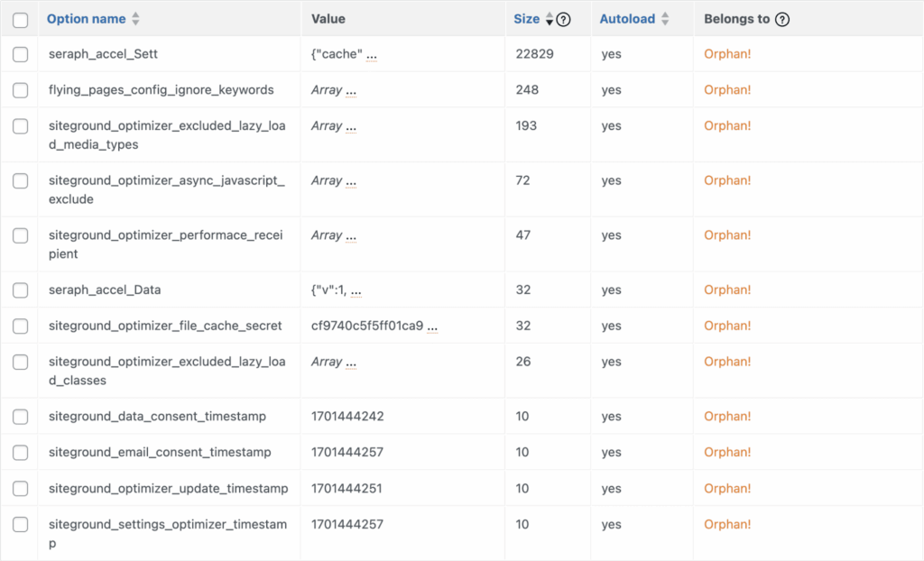Click the Size column help icon
Screen dimensions: 924x561
click(x=563, y=20)
